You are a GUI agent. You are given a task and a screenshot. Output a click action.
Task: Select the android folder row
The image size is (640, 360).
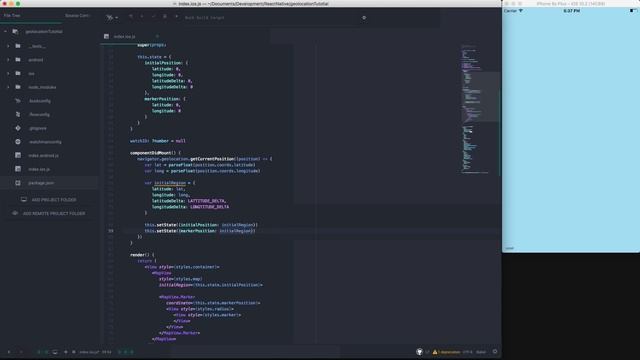(x=49, y=60)
